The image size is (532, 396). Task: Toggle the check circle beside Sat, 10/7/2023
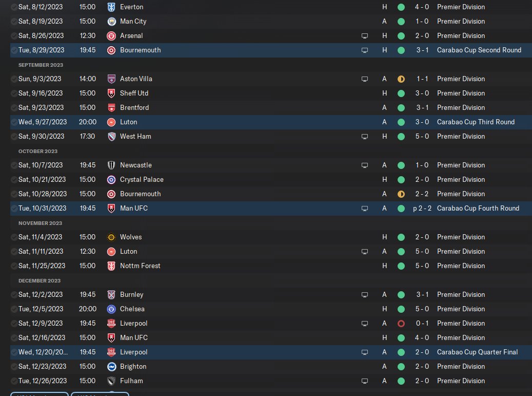click(14, 165)
